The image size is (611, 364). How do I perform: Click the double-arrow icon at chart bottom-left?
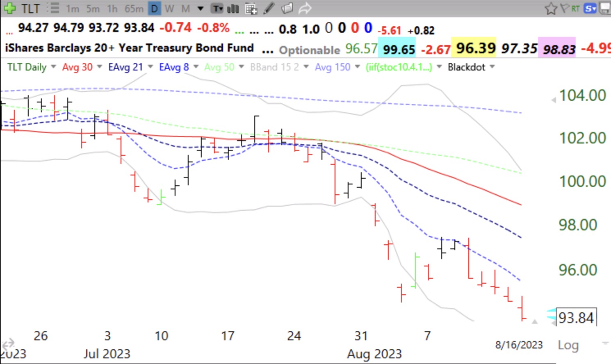click(8, 344)
